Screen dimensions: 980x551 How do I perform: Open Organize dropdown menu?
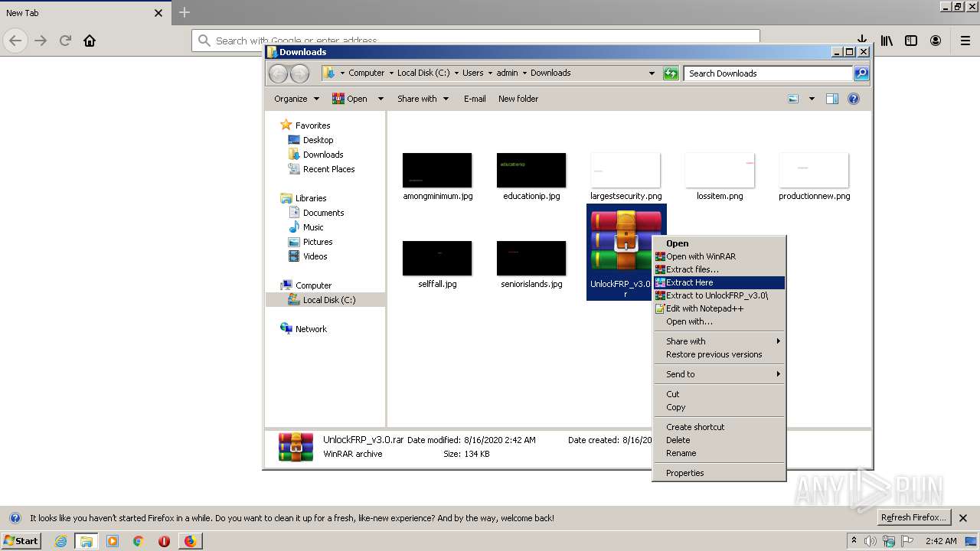(296, 99)
